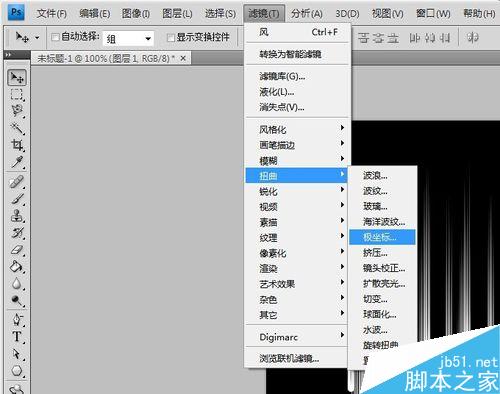Open the 选择(S) menu
The image size is (500, 394).
[x=220, y=13]
